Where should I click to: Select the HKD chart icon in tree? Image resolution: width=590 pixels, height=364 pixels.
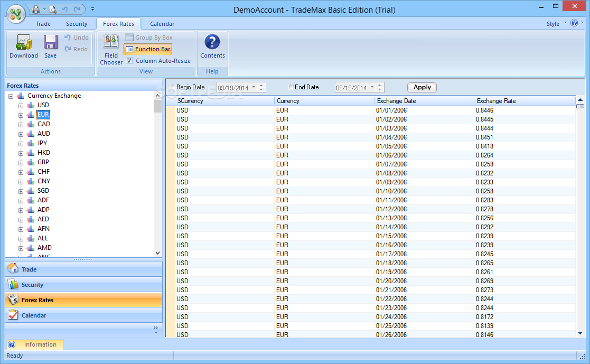(x=31, y=153)
